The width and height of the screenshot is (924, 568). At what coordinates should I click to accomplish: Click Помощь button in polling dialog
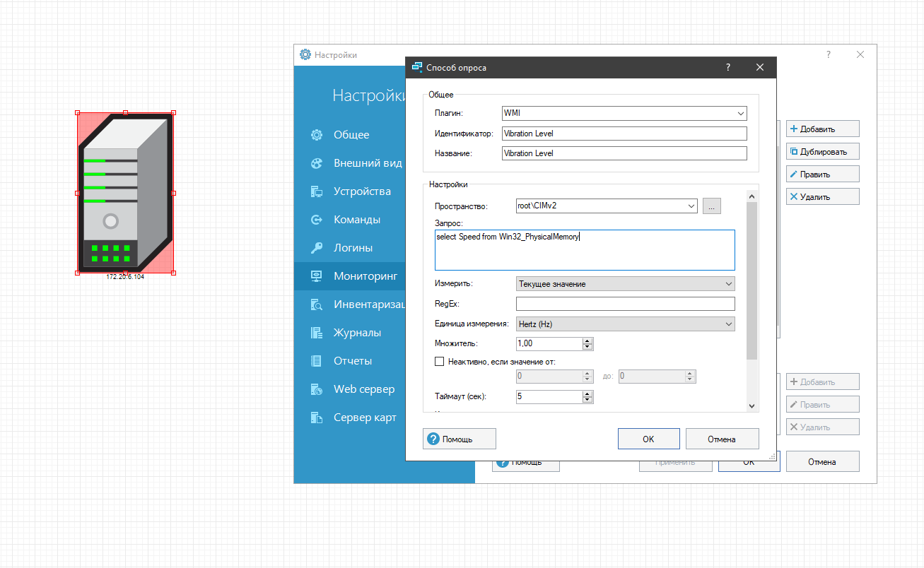[459, 439]
